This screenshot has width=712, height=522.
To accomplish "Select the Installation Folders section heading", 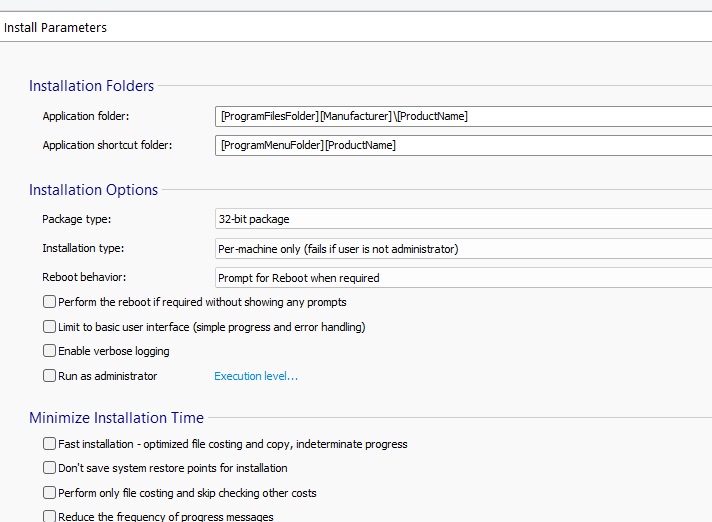I will [91, 86].
